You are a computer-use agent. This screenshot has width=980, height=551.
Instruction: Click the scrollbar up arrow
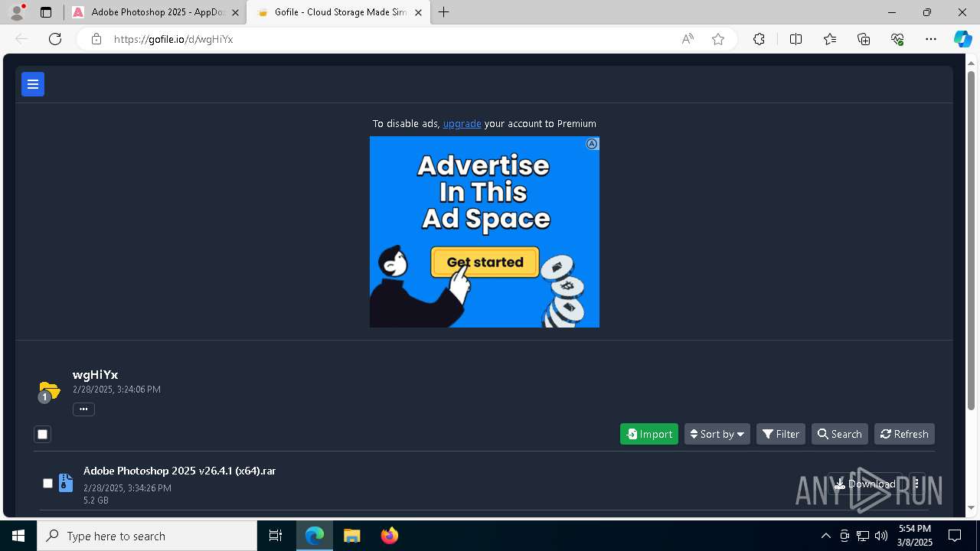click(972, 62)
